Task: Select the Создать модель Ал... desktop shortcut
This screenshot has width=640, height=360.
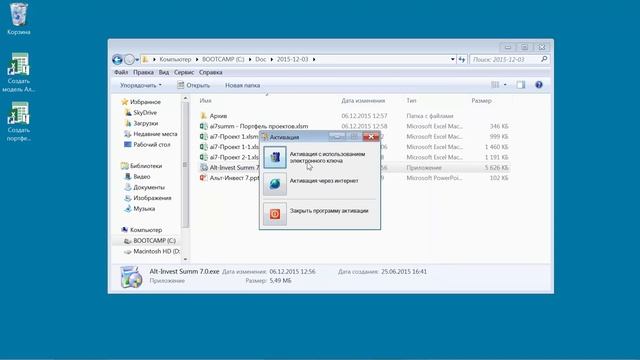Action: [18, 72]
